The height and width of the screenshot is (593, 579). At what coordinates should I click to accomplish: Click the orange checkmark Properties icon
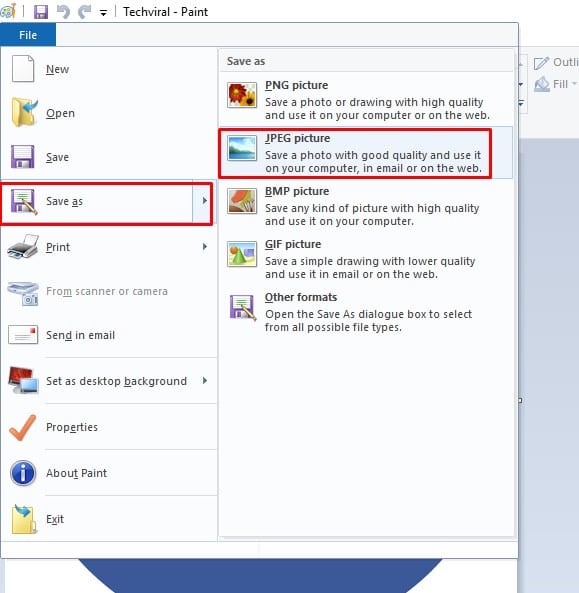click(x=23, y=427)
